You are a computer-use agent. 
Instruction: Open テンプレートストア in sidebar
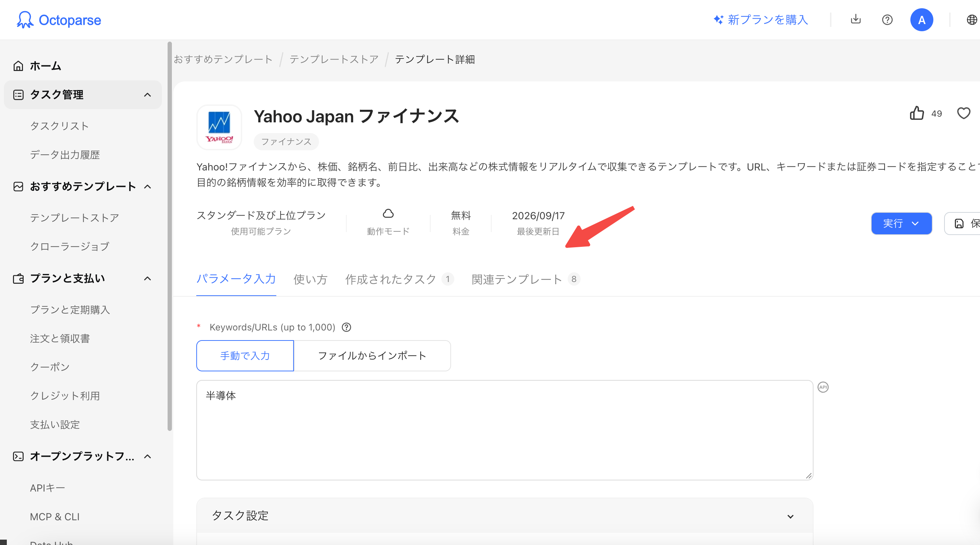coord(75,218)
